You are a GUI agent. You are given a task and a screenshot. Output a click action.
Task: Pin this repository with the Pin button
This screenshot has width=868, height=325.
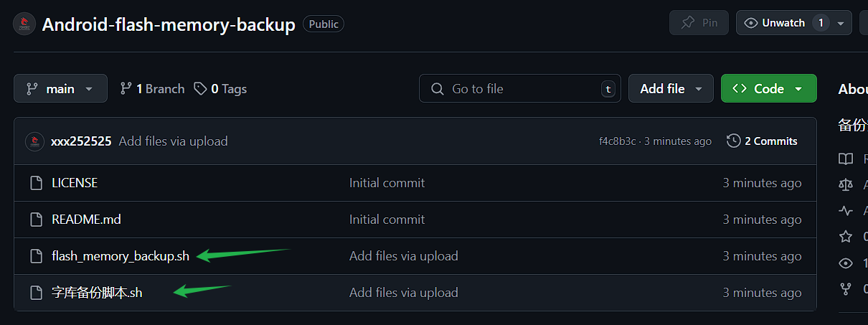699,23
